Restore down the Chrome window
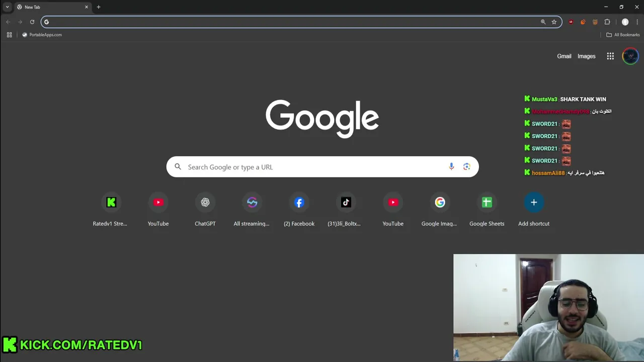This screenshot has height=362, width=644. click(621, 7)
